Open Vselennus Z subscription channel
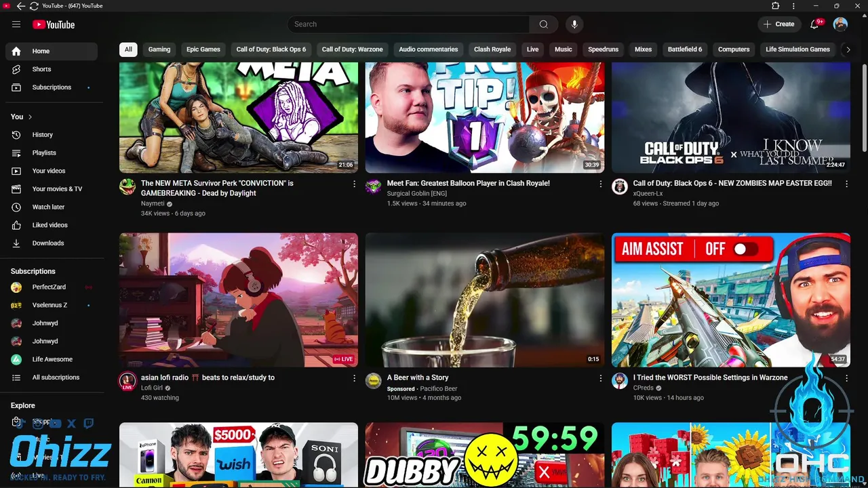The height and width of the screenshot is (488, 868). point(52,306)
